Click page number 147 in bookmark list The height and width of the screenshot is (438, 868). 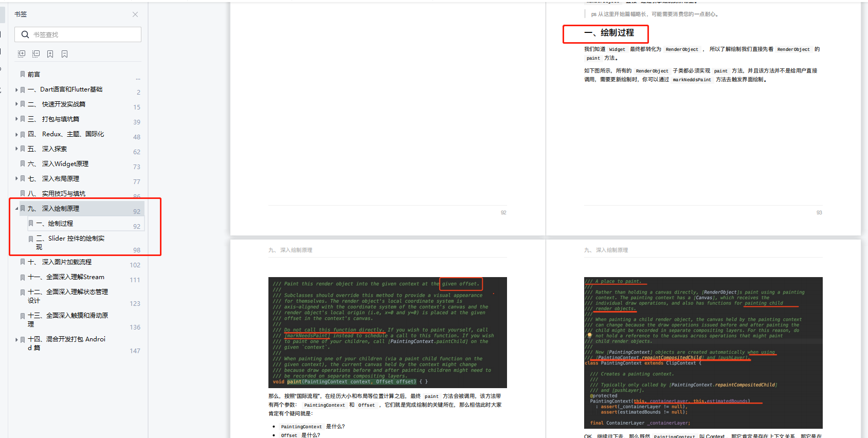click(x=135, y=351)
